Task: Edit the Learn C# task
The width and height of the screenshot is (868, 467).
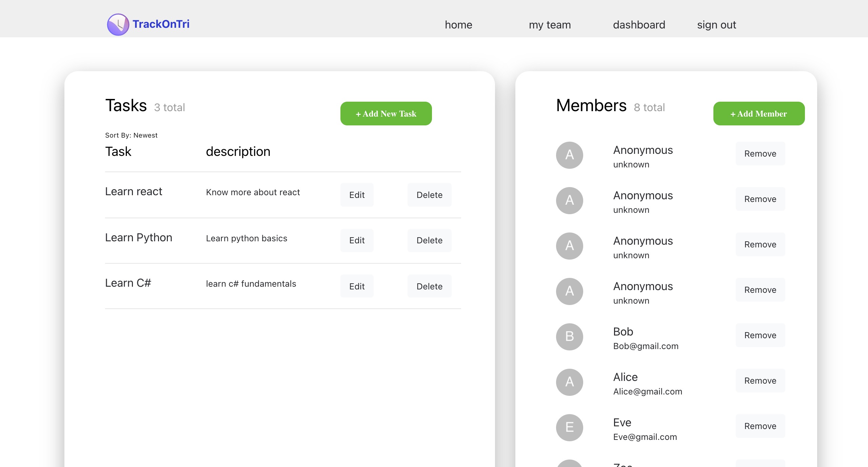Action: (x=357, y=286)
